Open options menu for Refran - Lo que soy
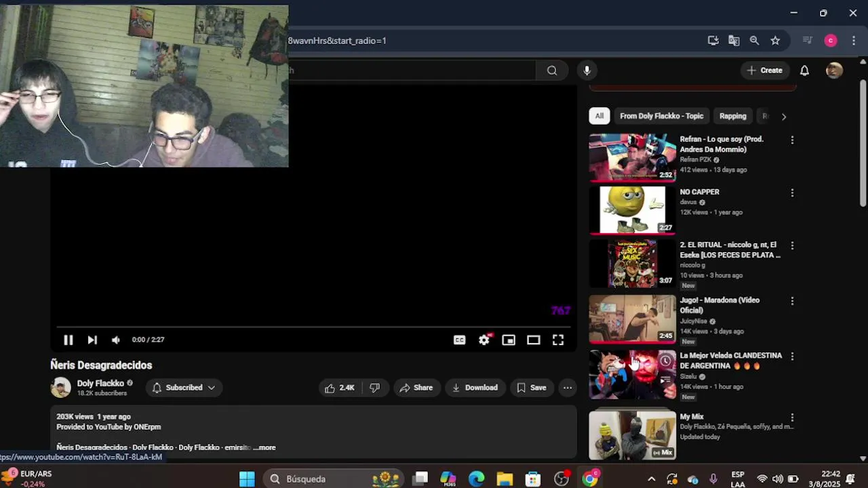 (792, 140)
